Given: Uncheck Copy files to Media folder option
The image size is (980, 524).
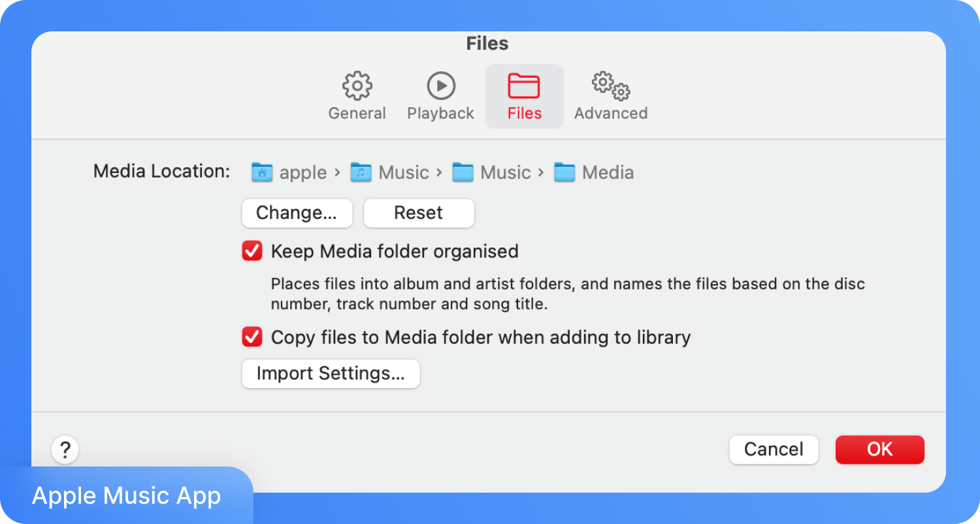Looking at the screenshot, I should click(x=252, y=337).
